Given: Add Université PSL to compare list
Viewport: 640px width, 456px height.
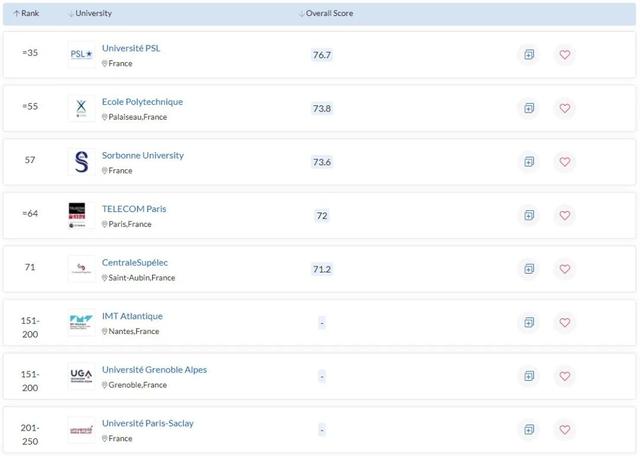Looking at the screenshot, I should (528, 55).
